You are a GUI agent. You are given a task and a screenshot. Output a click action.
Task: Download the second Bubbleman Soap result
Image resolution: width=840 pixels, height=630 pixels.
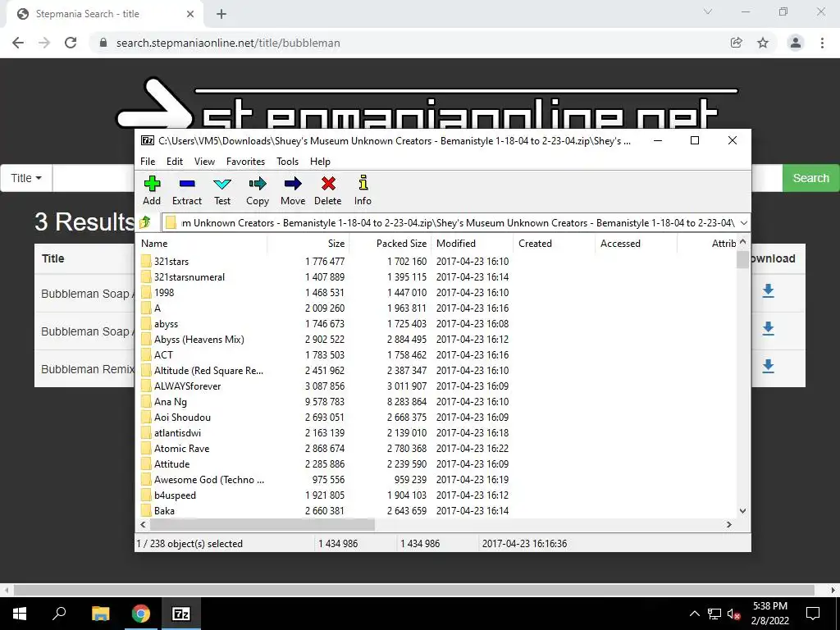pyautogui.click(x=768, y=328)
